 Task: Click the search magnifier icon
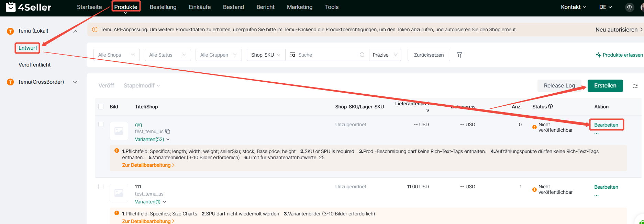point(362,55)
